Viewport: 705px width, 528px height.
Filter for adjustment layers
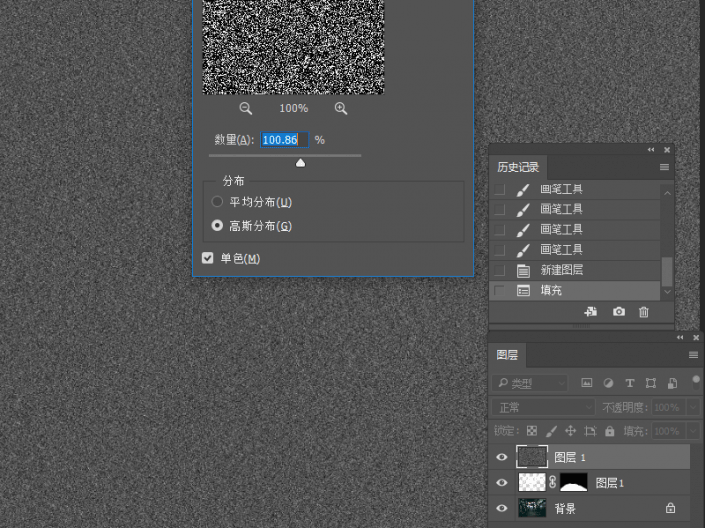coord(608,383)
